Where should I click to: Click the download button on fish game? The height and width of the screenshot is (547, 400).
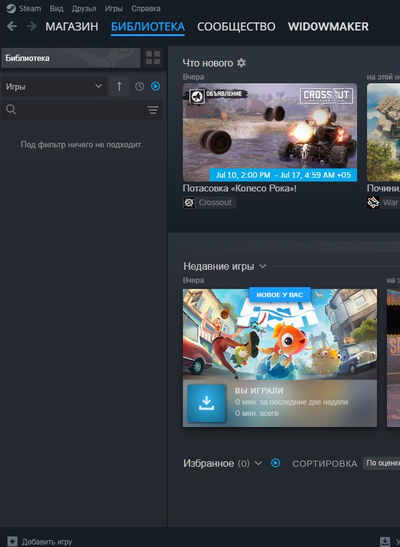coord(206,403)
